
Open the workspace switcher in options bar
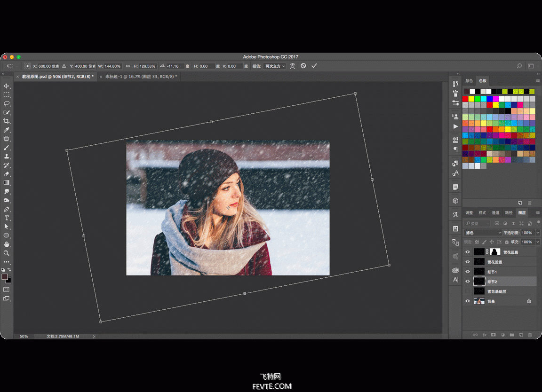pyautogui.click(x=531, y=66)
